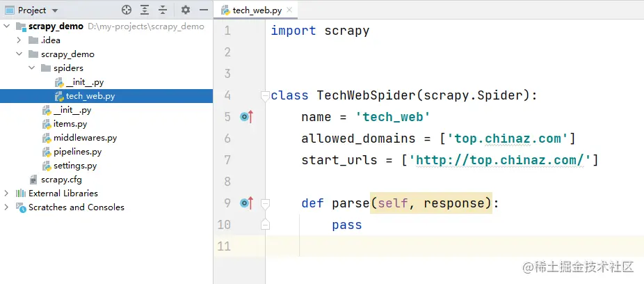Collapse the spiders folder
The width and height of the screenshot is (644, 284).
pyautogui.click(x=32, y=68)
